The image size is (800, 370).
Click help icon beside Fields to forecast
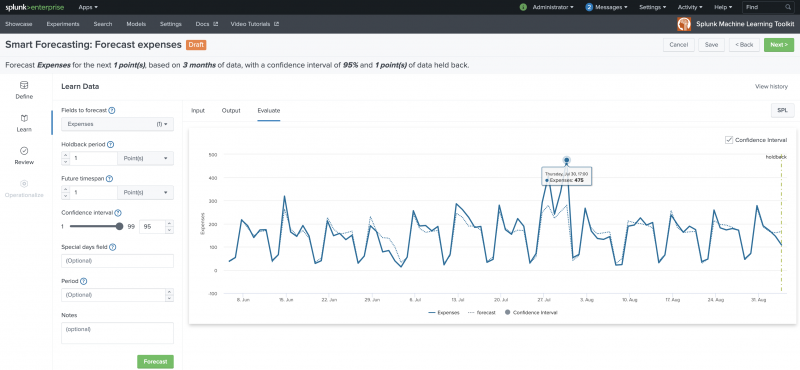pos(112,110)
